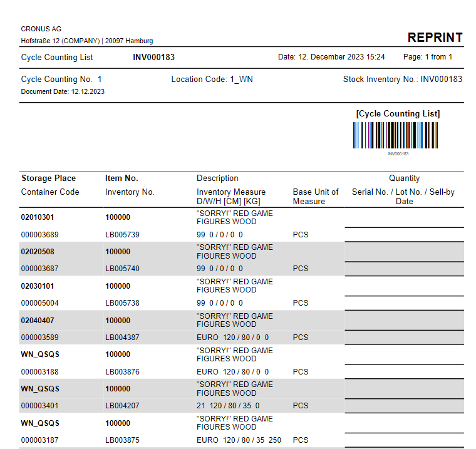Select the Date 12. December 2023 text
The image size is (476, 449).
tap(331, 57)
